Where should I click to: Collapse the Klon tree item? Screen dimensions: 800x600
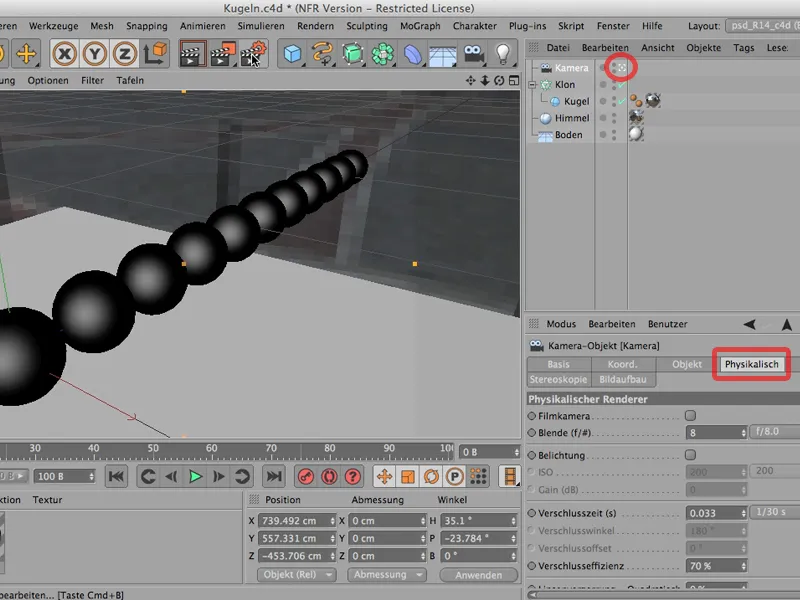point(533,85)
